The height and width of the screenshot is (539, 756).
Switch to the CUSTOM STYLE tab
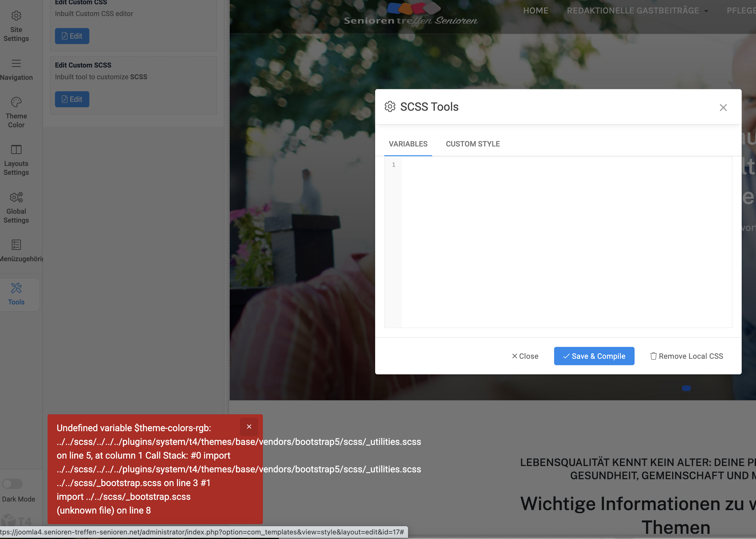472,144
